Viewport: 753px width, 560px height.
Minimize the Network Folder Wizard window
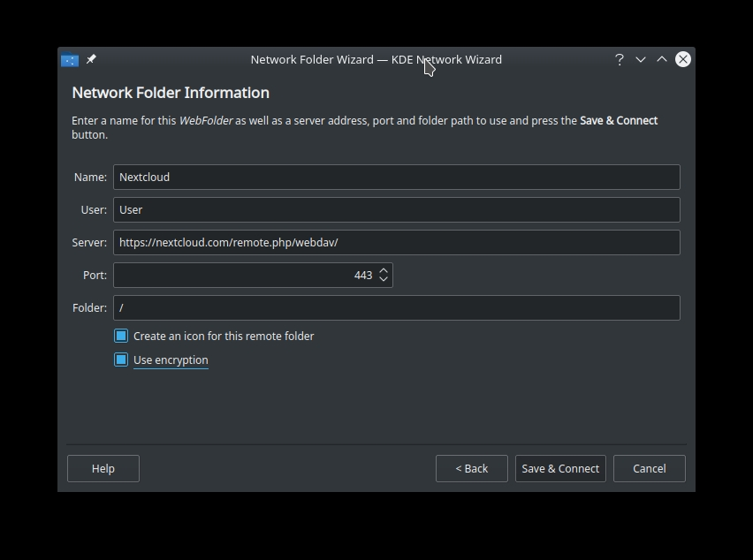pos(640,59)
